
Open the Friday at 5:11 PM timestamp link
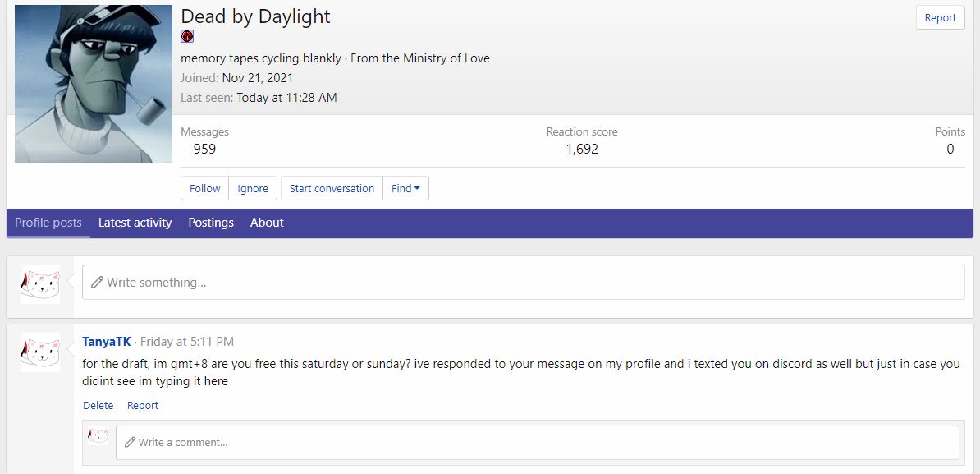click(187, 342)
